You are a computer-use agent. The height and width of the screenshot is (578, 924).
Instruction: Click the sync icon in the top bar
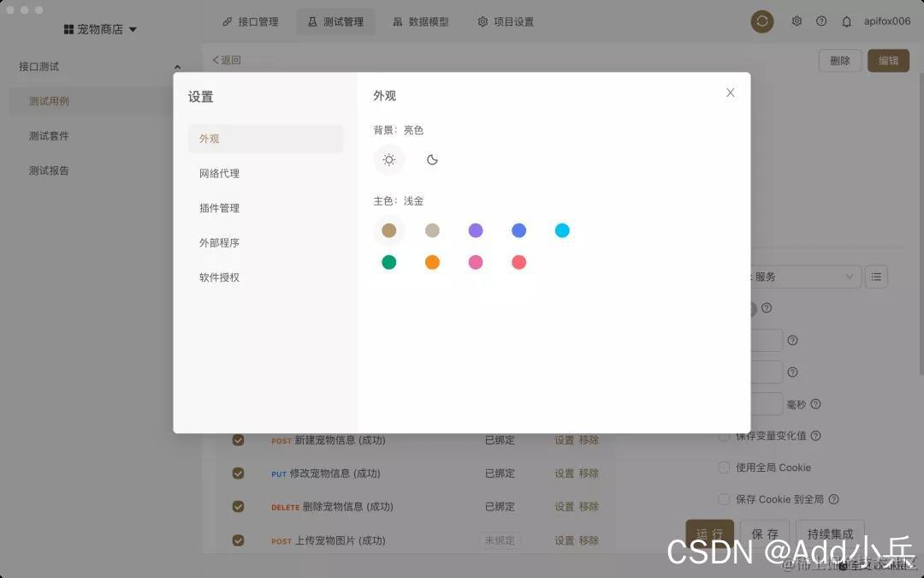pos(761,21)
